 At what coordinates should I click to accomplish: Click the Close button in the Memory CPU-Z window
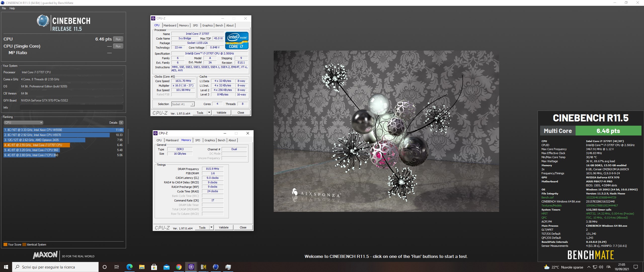pyautogui.click(x=243, y=227)
